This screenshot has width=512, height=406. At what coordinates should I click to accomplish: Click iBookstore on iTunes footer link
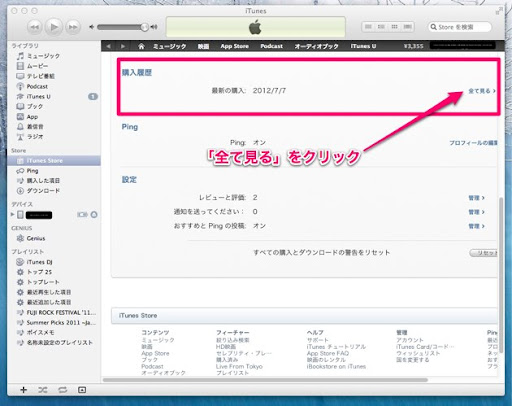click(336, 366)
